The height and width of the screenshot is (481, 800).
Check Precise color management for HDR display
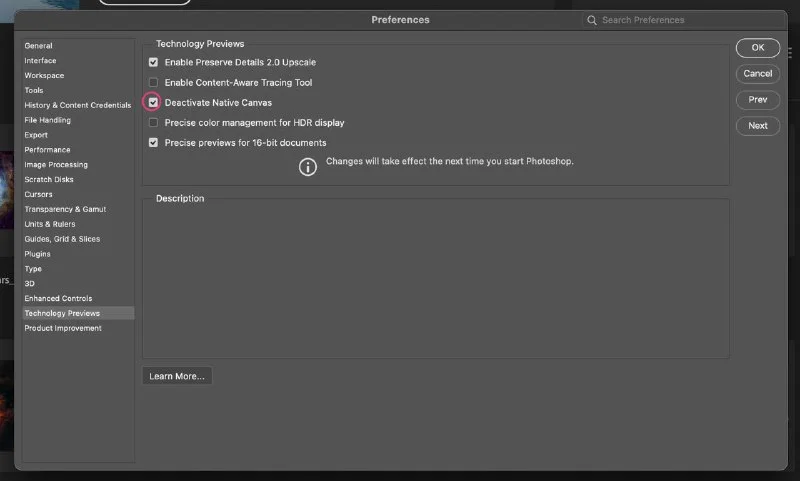[x=153, y=122]
